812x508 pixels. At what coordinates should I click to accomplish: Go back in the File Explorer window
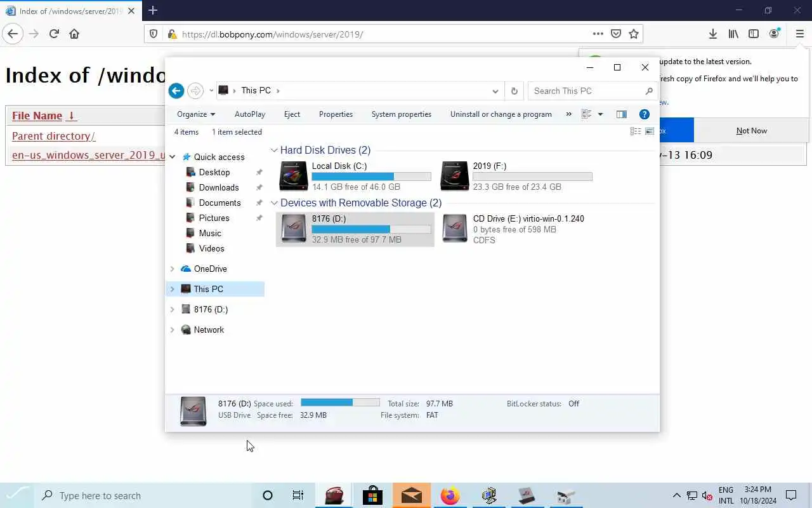coord(176,91)
